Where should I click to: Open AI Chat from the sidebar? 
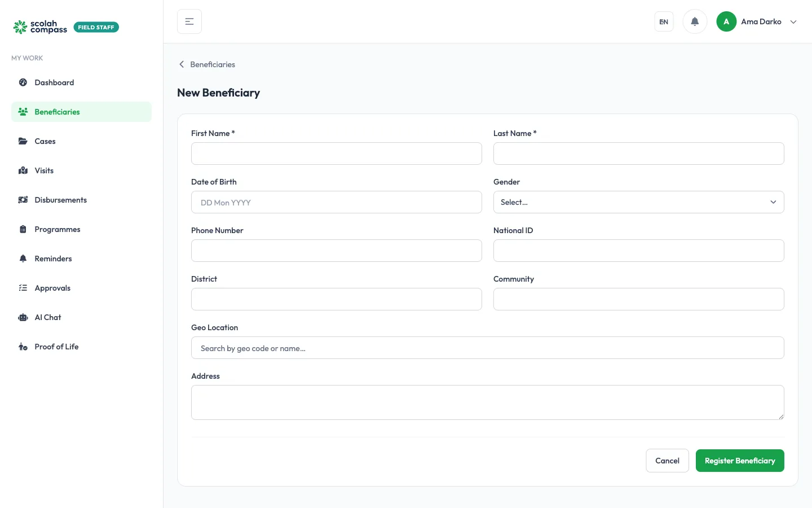81,317
